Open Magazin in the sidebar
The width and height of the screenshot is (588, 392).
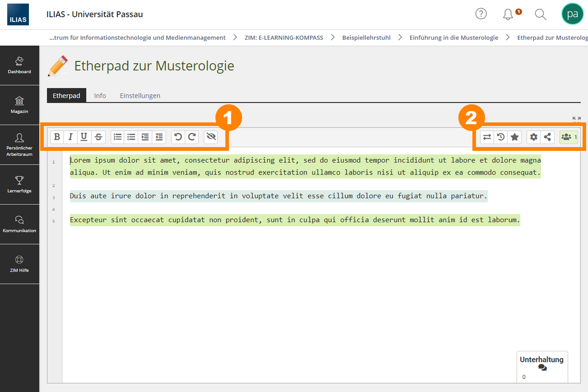click(20, 105)
